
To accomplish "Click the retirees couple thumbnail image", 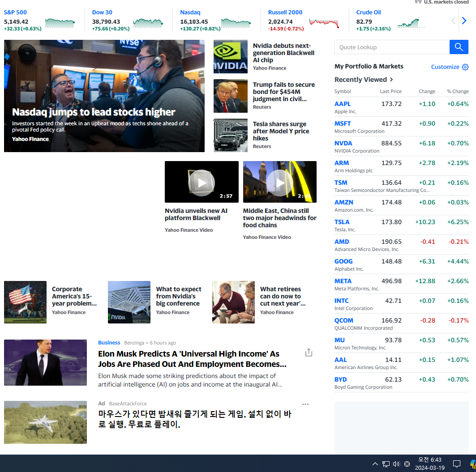I will [x=233, y=302].
